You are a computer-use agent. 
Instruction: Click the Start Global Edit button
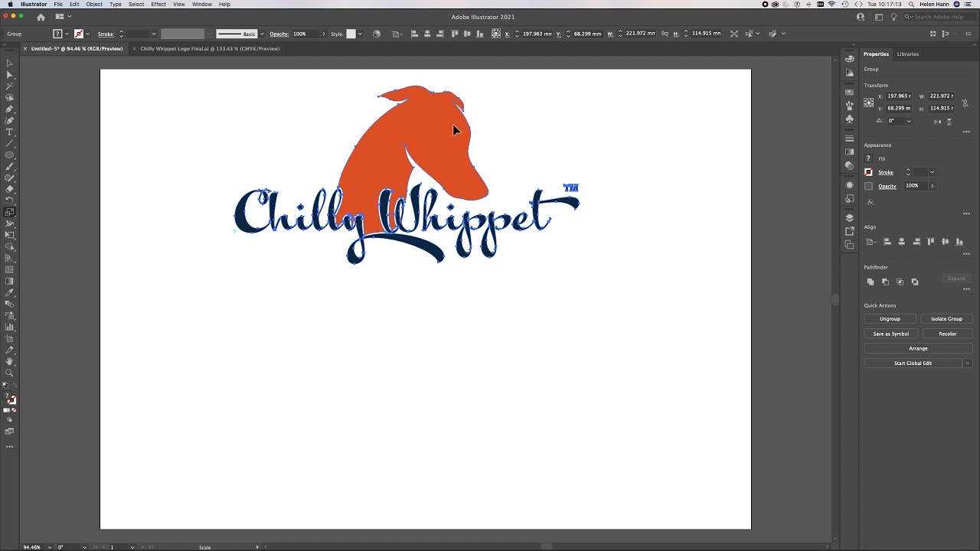913,364
